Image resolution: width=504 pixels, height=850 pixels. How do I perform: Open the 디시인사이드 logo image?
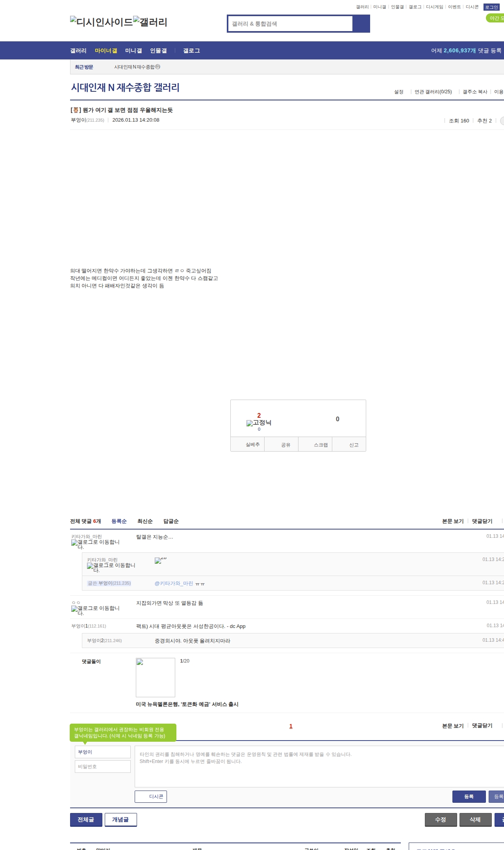[x=102, y=22]
